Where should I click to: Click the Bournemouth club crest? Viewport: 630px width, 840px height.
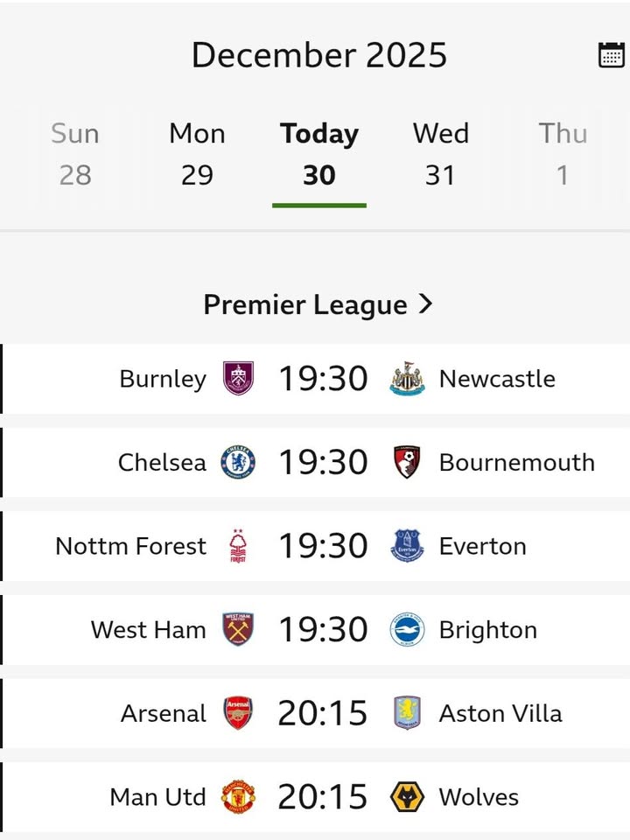coord(407,463)
